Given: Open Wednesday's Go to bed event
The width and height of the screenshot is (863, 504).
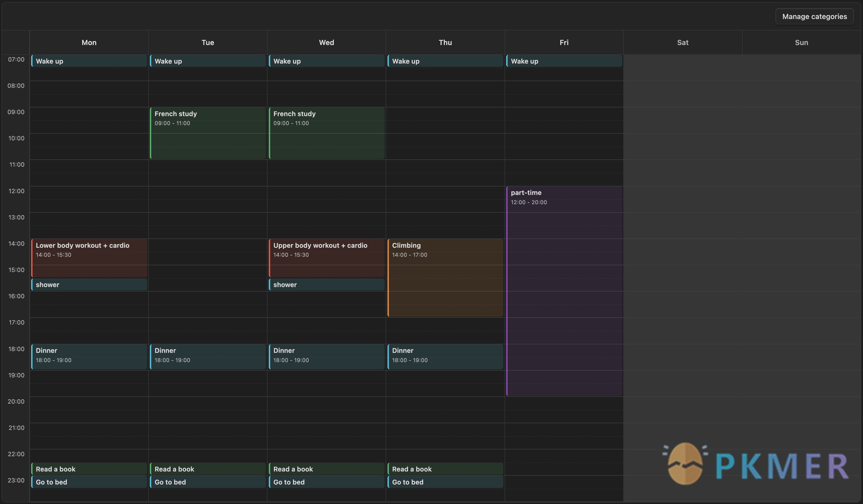Looking at the screenshot, I should 326,482.
